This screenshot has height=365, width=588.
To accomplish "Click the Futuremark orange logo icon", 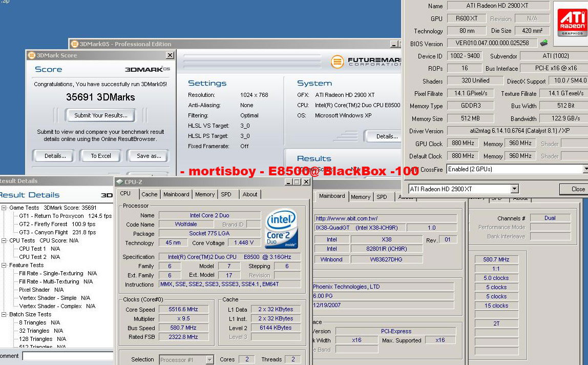I will click(x=337, y=62).
